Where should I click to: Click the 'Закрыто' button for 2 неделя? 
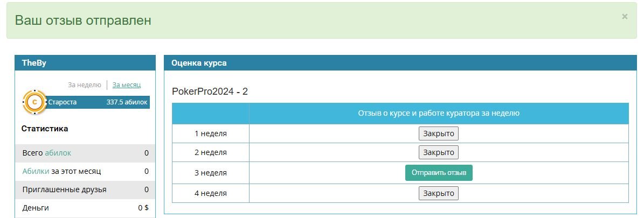click(x=439, y=152)
